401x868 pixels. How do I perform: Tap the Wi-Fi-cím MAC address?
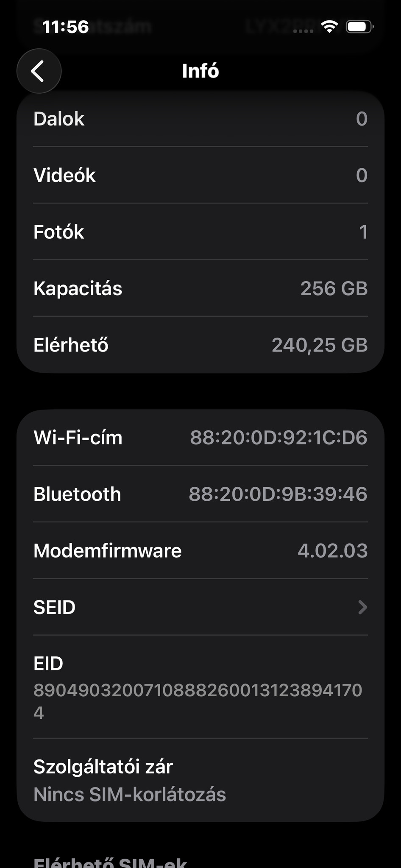[x=278, y=437]
